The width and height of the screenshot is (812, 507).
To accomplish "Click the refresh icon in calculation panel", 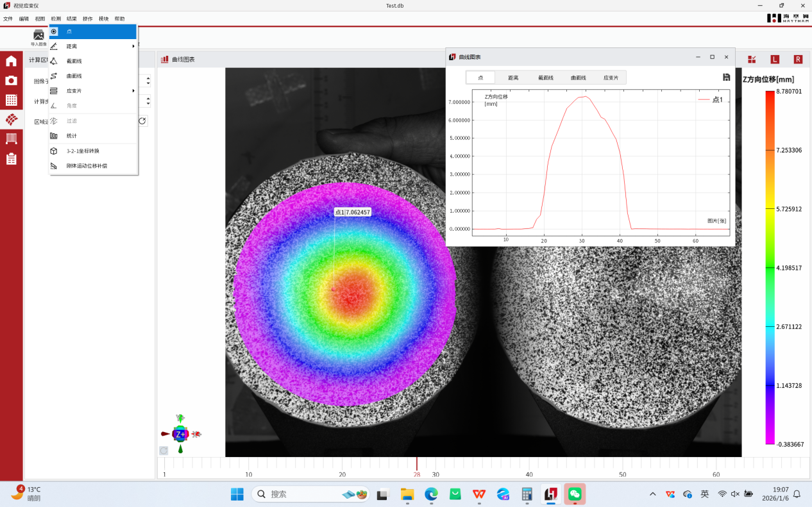I will [142, 121].
